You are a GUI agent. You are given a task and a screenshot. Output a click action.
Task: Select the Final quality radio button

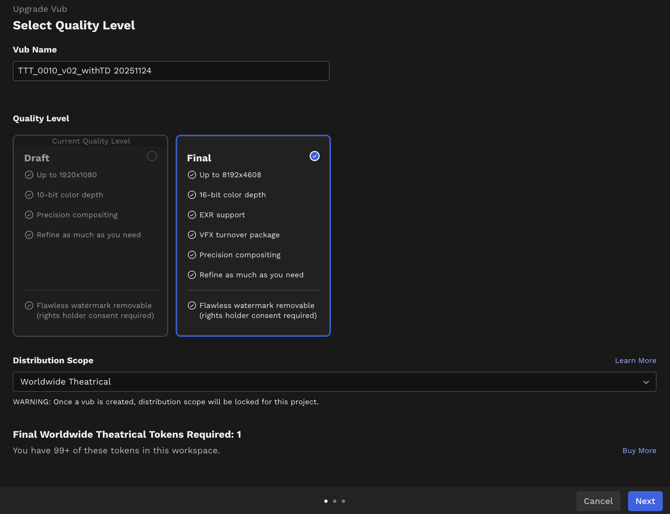click(x=314, y=156)
